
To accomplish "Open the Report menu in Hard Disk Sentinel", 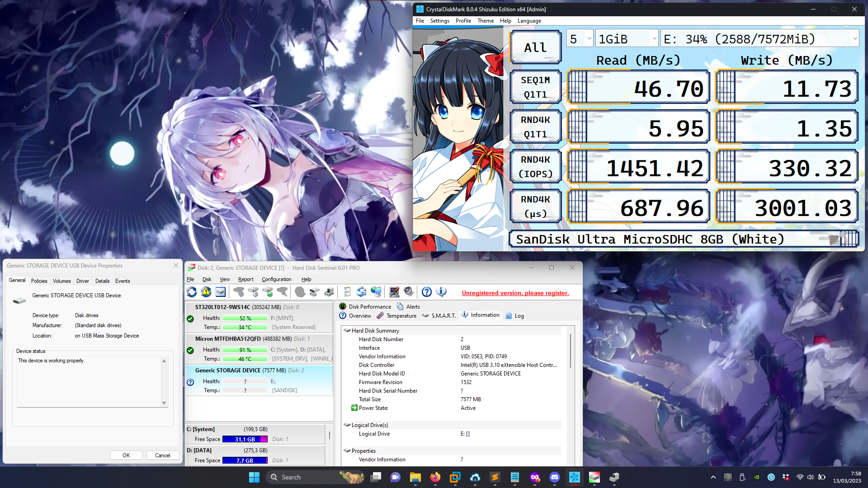I will (245, 279).
